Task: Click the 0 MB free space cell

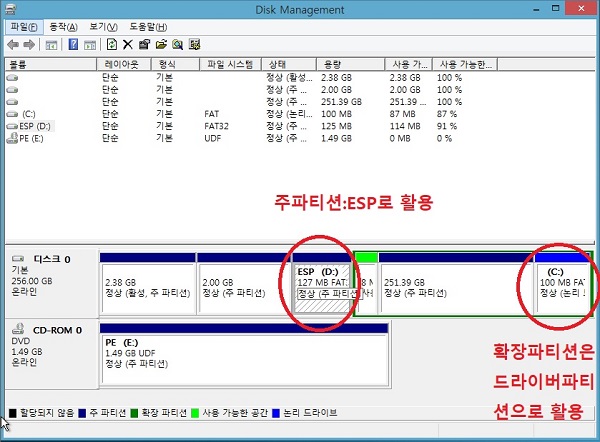Action: coord(400,139)
